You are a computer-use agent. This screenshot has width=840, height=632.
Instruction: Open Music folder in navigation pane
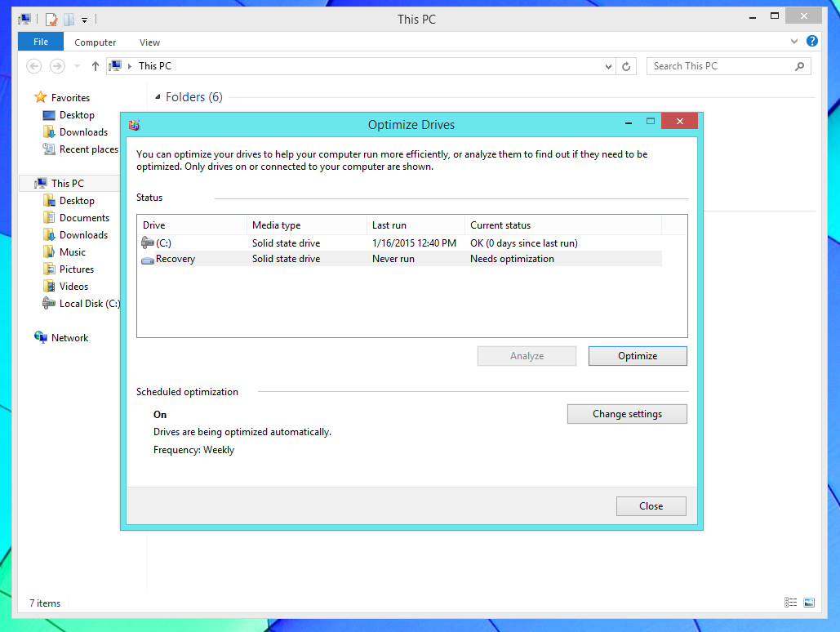click(72, 252)
